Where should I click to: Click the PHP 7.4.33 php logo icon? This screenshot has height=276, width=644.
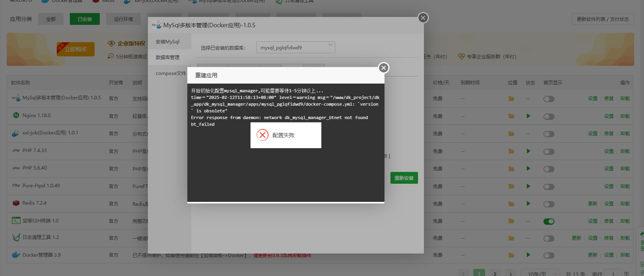(x=16, y=150)
